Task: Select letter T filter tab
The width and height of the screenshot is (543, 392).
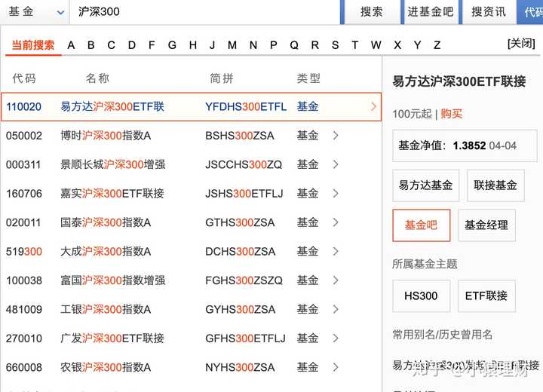Action: [355, 45]
